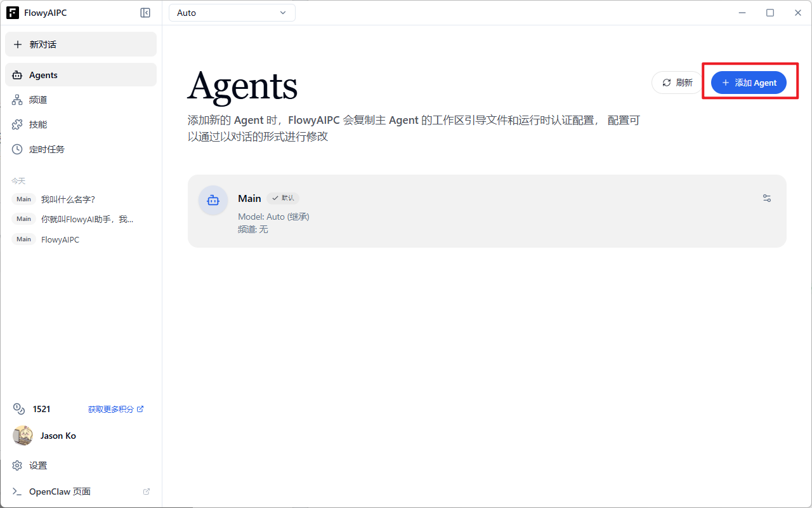Click the 添加 Agent button
The width and height of the screenshot is (812, 508).
pos(749,82)
